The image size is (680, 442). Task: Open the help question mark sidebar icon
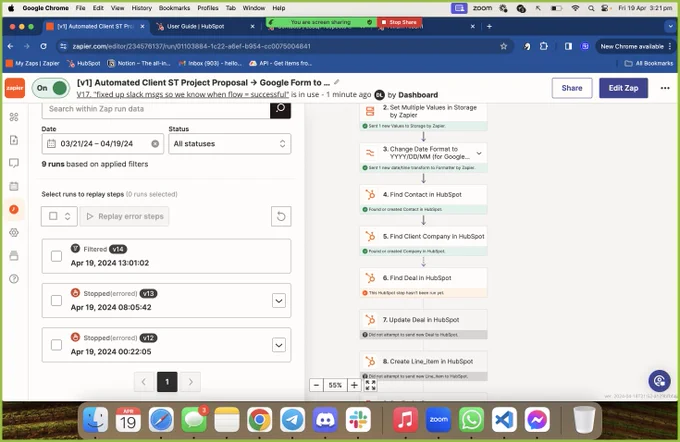coord(14,279)
